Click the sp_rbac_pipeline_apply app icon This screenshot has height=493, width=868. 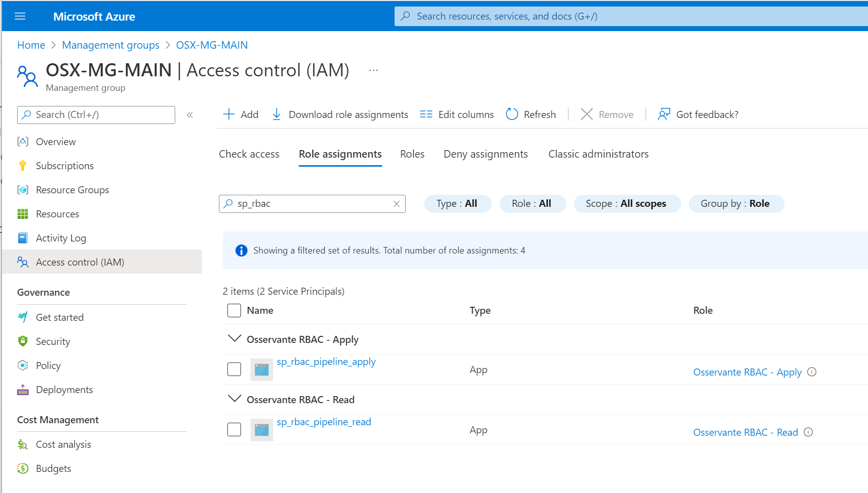tap(262, 369)
